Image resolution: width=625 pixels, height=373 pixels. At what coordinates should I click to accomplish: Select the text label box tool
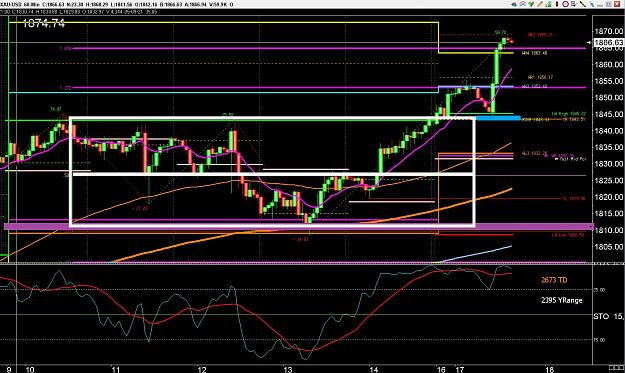pos(574,4)
